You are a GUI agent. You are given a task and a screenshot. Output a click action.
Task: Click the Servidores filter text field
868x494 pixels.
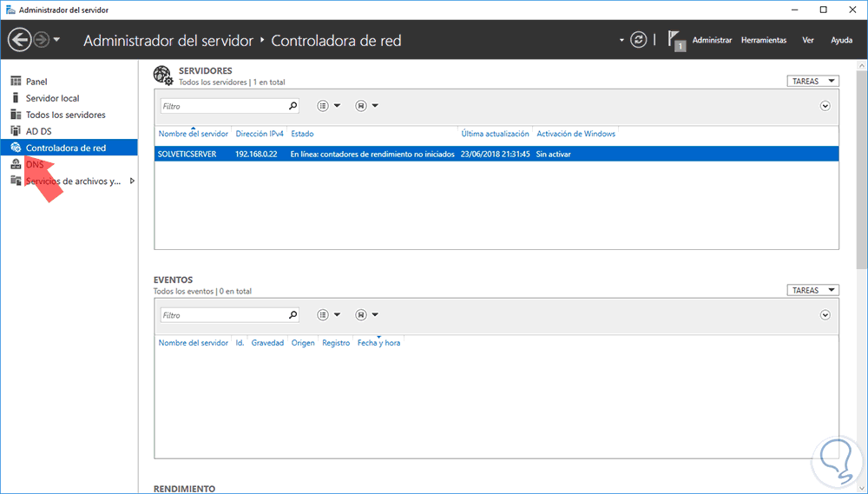coord(223,106)
